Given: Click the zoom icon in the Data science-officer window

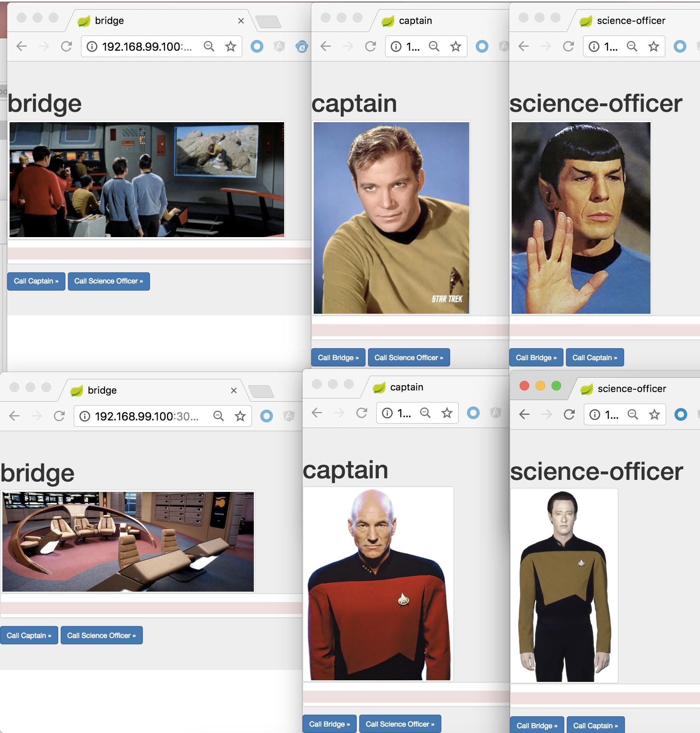Looking at the screenshot, I should pos(633,415).
